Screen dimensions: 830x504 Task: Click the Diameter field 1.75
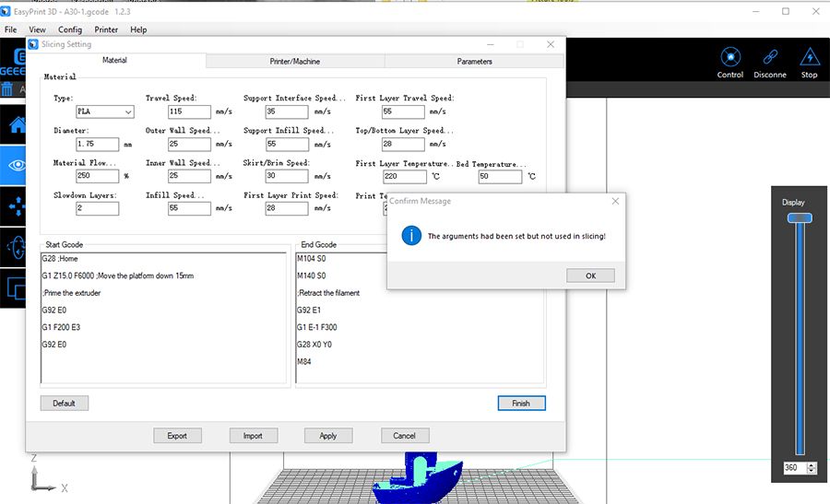coord(98,144)
